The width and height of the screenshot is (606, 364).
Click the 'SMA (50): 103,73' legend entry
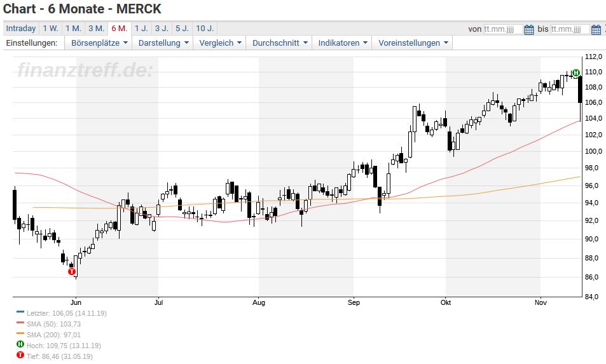point(53,324)
